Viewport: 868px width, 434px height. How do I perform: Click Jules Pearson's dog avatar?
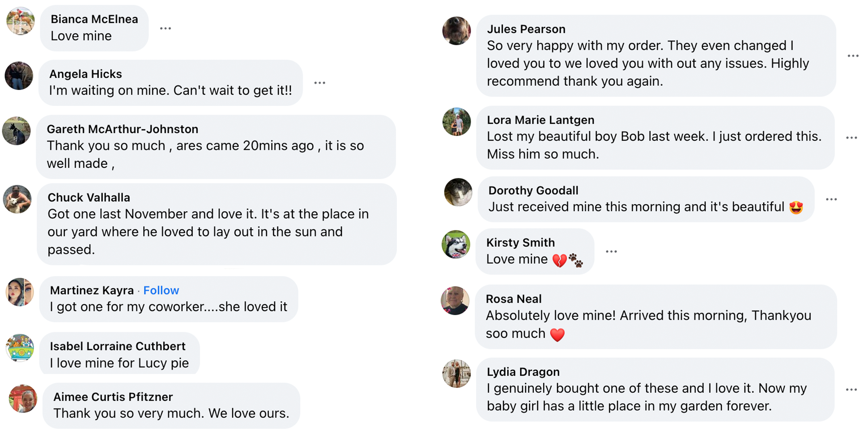tap(456, 31)
